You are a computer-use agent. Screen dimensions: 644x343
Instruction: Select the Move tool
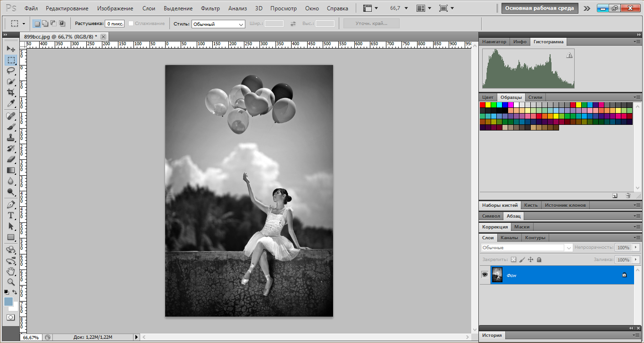click(x=11, y=49)
